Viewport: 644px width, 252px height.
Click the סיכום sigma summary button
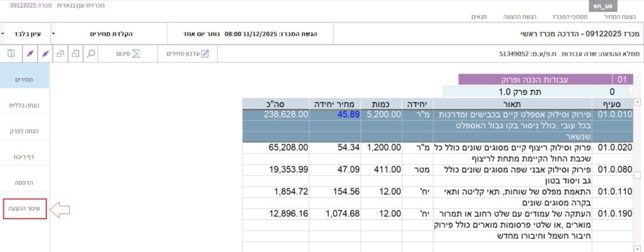click(128, 54)
